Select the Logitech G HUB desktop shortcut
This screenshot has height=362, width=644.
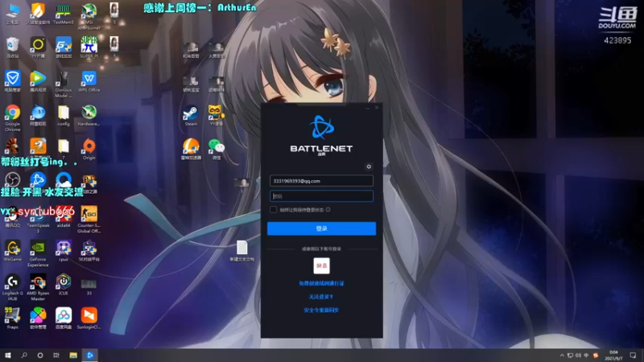(x=12, y=287)
